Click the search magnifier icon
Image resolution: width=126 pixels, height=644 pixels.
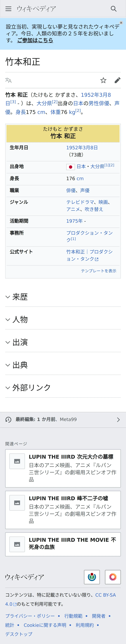tap(114, 9)
